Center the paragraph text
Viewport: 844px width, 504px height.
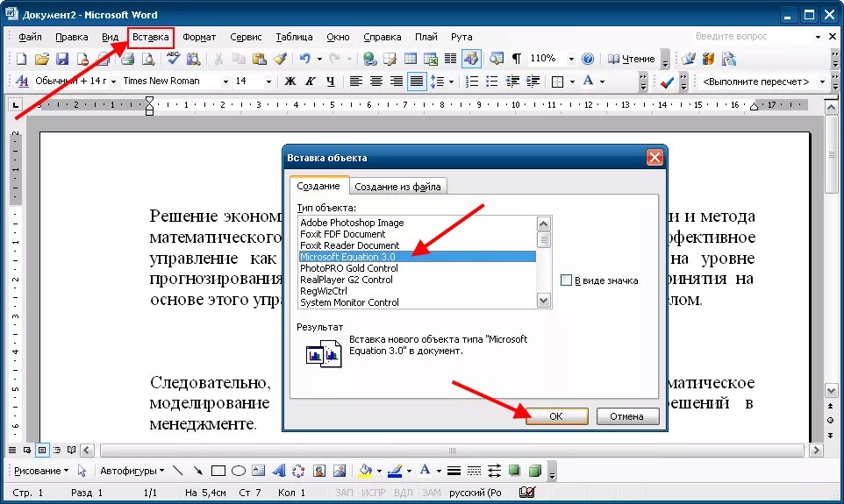[376, 82]
